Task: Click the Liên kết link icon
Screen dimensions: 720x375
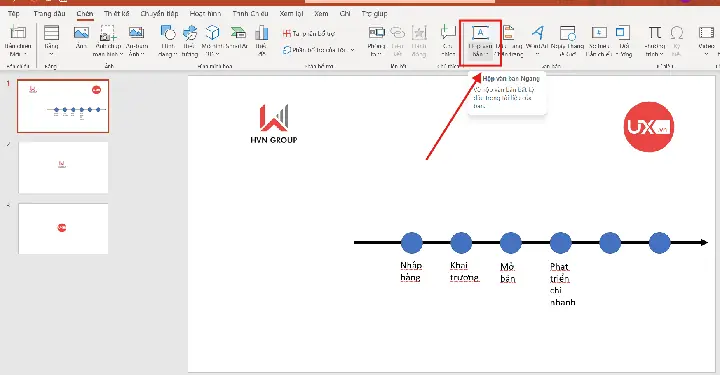Action: (398, 33)
